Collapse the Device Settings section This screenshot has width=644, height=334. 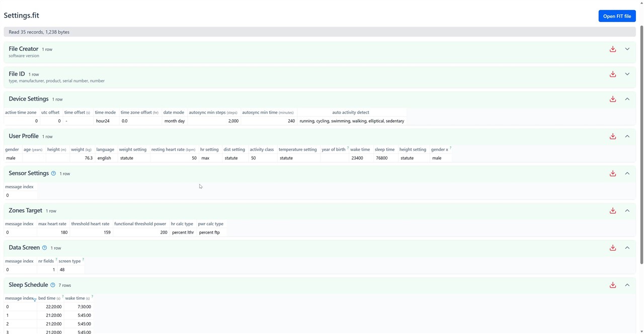pyautogui.click(x=627, y=99)
